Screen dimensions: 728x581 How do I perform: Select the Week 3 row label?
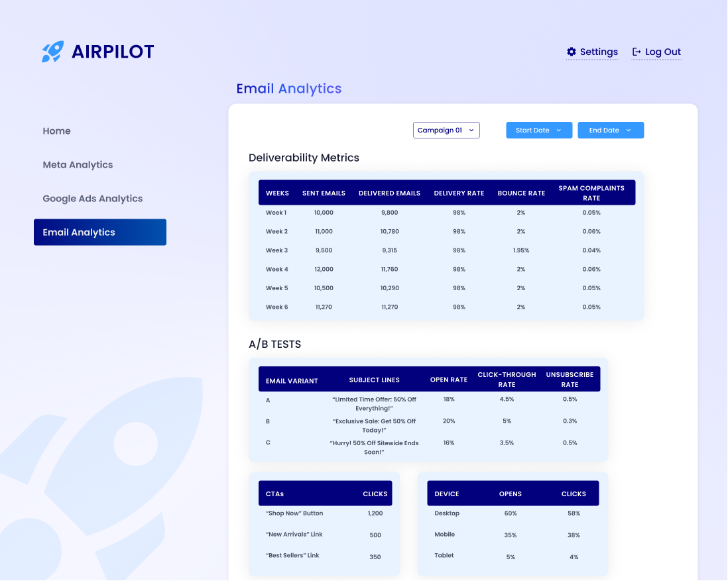tap(276, 250)
